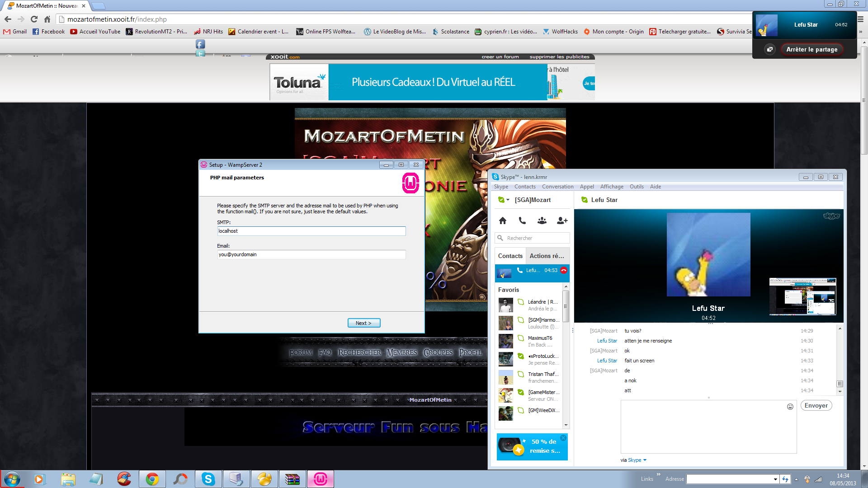Expand the taskbar Links toolbar chevron
Viewport: 868px width, 488px height.
659,474
